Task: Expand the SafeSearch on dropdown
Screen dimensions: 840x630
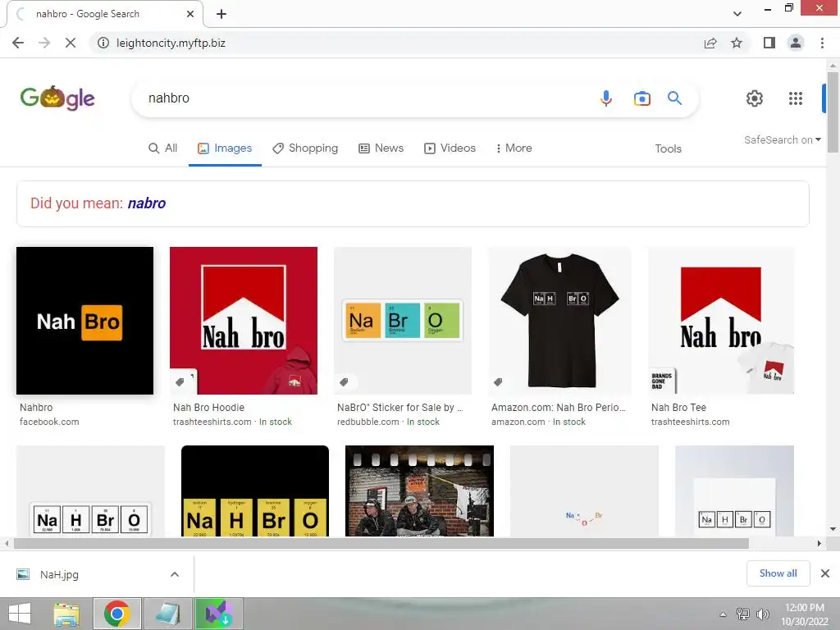Action: click(782, 139)
